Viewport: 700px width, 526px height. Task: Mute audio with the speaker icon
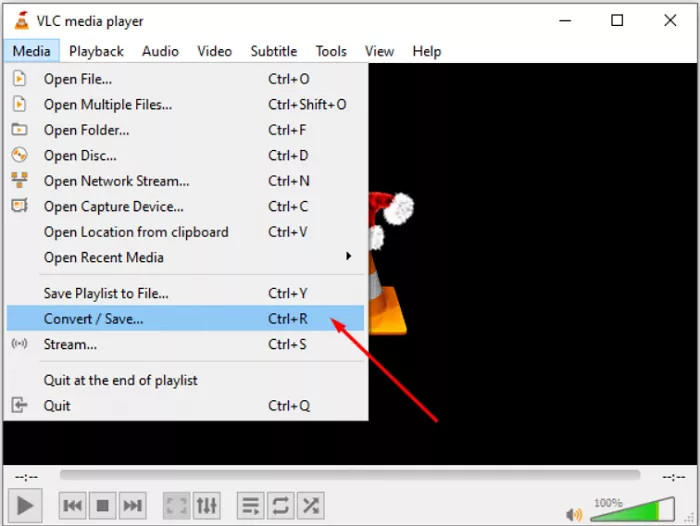[574, 514]
